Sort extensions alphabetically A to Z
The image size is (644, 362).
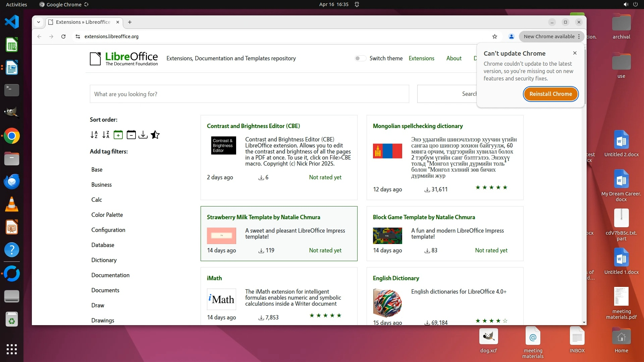(94, 135)
